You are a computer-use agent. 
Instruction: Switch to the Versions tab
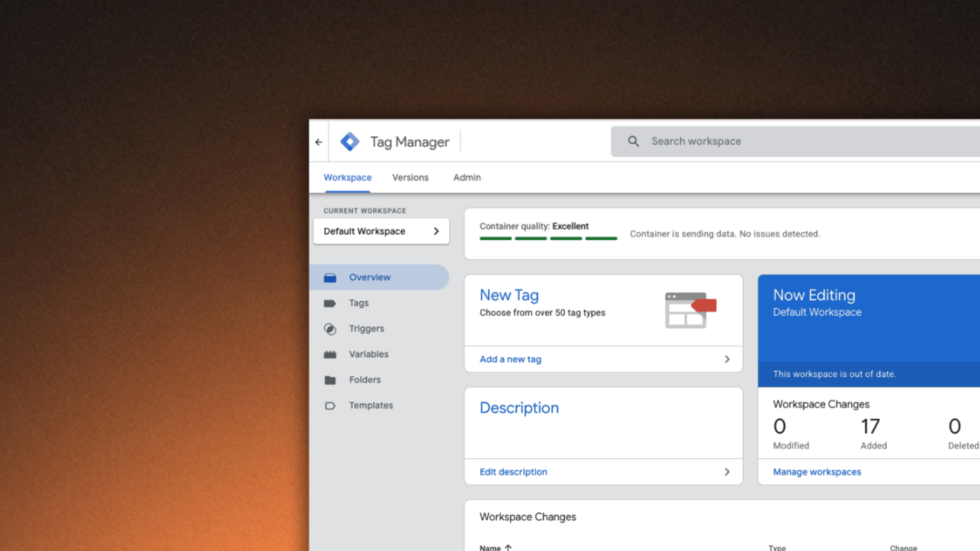point(410,178)
